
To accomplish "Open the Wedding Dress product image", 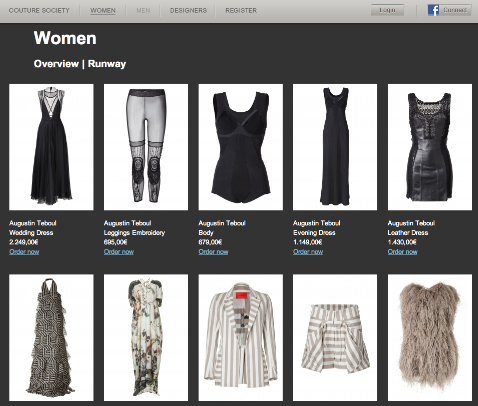I will (x=51, y=147).
